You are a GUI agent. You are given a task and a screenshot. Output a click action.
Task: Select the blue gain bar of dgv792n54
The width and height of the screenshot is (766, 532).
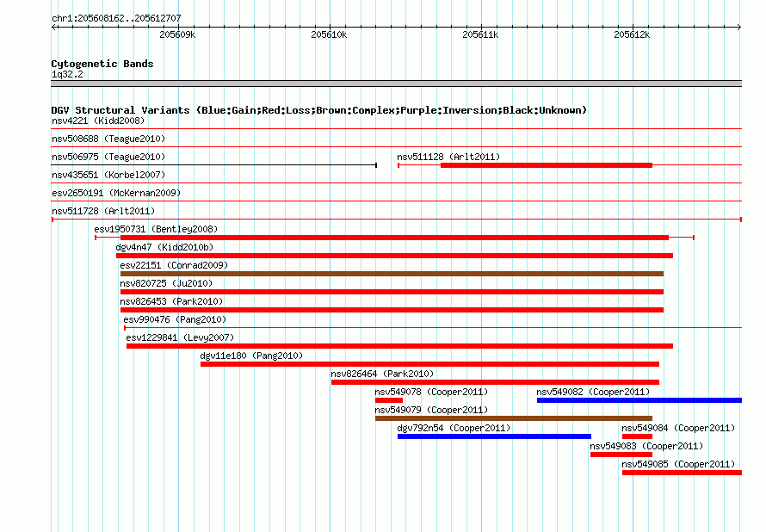(x=494, y=436)
